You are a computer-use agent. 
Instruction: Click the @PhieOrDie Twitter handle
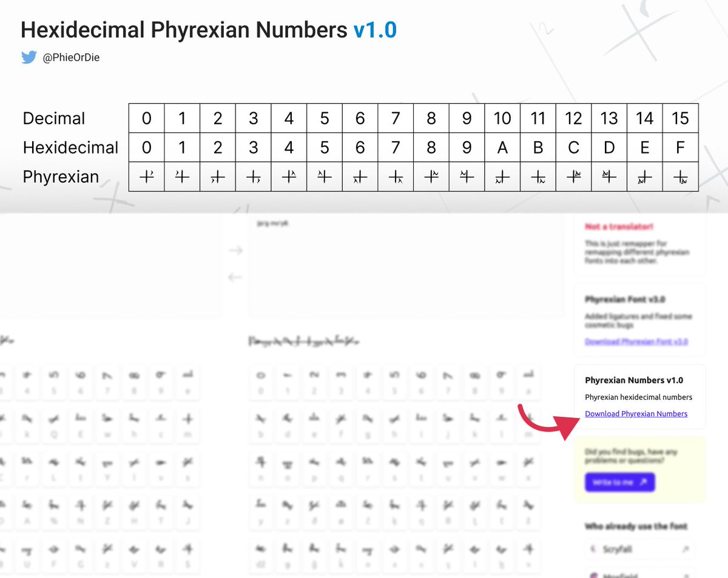71,58
